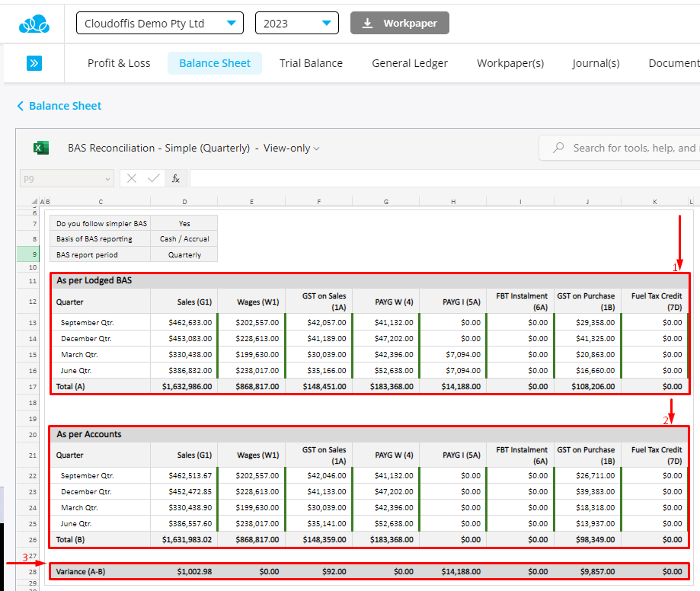Click the Cloudoffis cloud logo
The width and height of the screenshot is (700, 591).
pyautogui.click(x=34, y=24)
